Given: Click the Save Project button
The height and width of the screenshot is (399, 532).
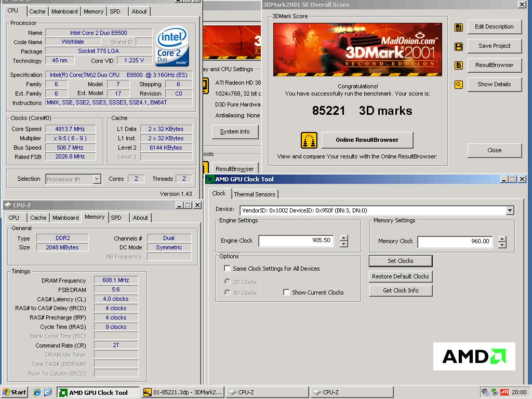Looking at the screenshot, I should (495, 46).
